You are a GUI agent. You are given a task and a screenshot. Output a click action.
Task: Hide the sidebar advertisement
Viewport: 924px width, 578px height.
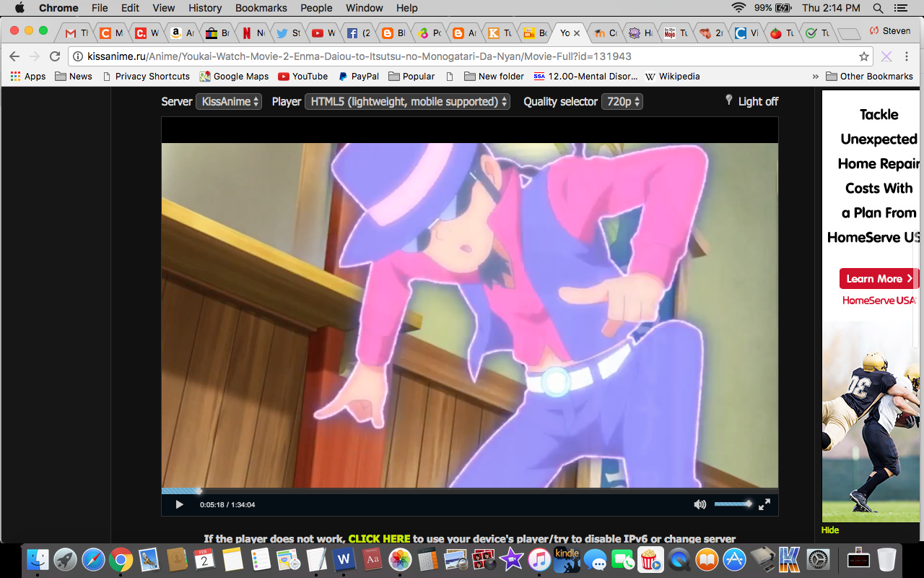tap(830, 530)
